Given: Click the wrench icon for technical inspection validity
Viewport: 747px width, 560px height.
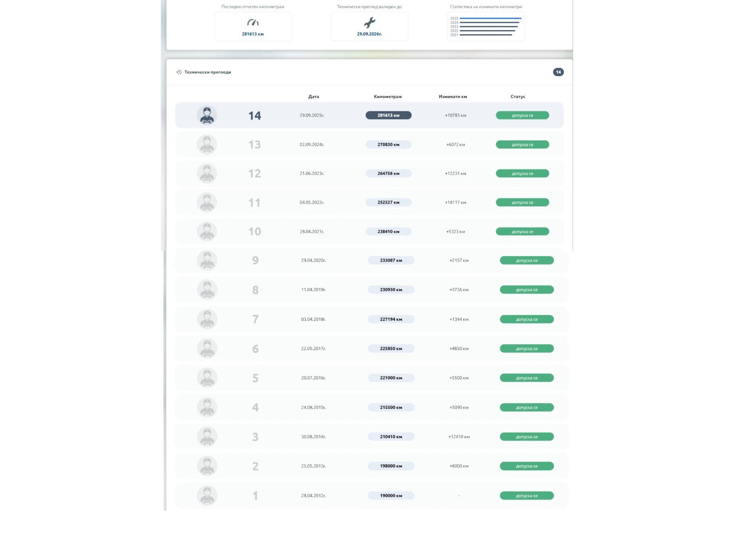Looking at the screenshot, I should 369,22.
